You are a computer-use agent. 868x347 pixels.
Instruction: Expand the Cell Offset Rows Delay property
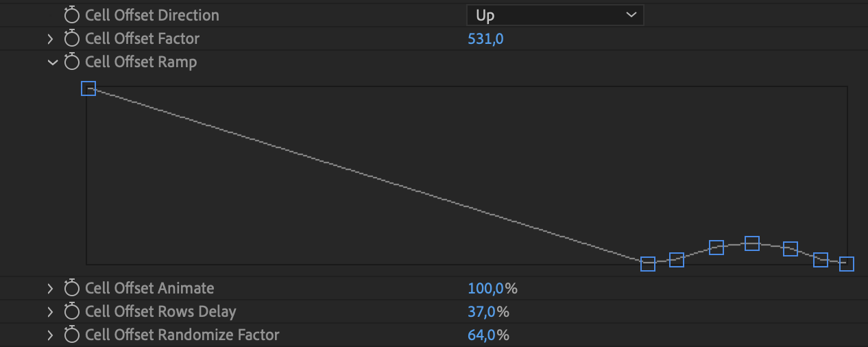click(50, 312)
